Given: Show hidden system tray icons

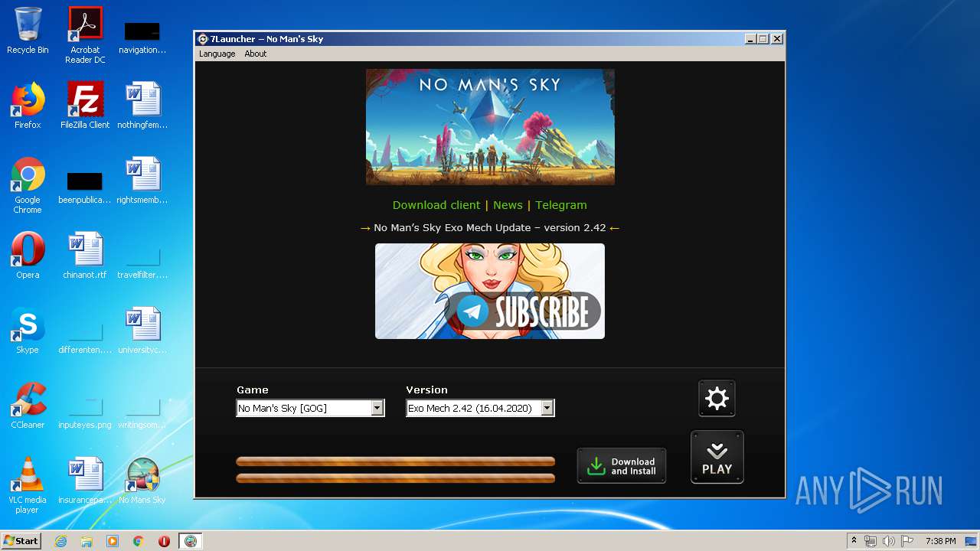Looking at the screenshot, I should pyautogui.click(x=854, y=541).
